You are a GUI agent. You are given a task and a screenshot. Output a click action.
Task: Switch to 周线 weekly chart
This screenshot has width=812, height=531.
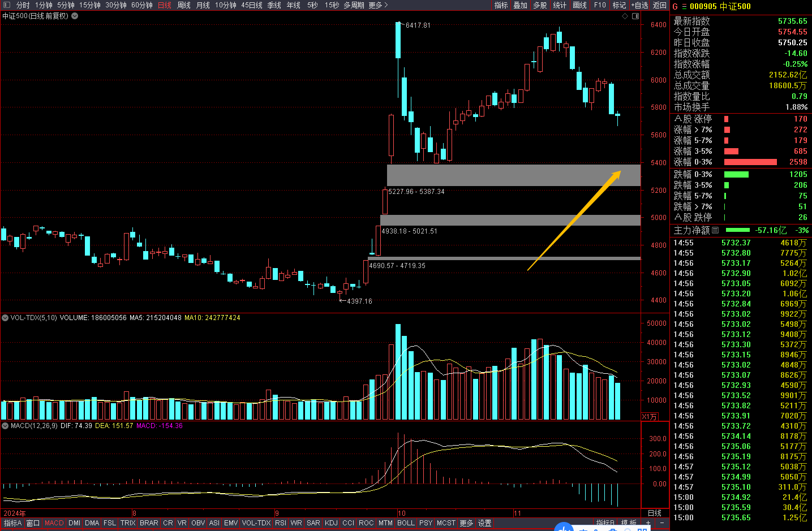pyautogui.click(x=184, y=5)
